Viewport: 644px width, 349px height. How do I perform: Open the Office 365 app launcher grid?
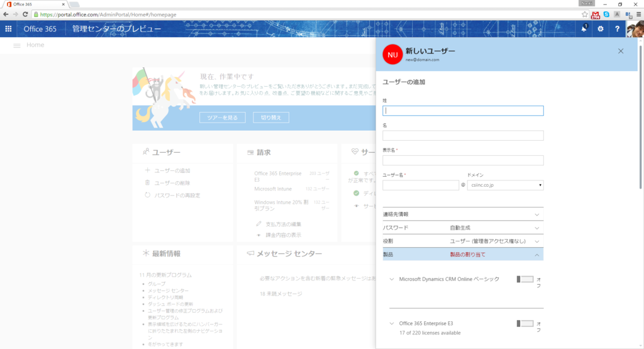pos(8,29)
